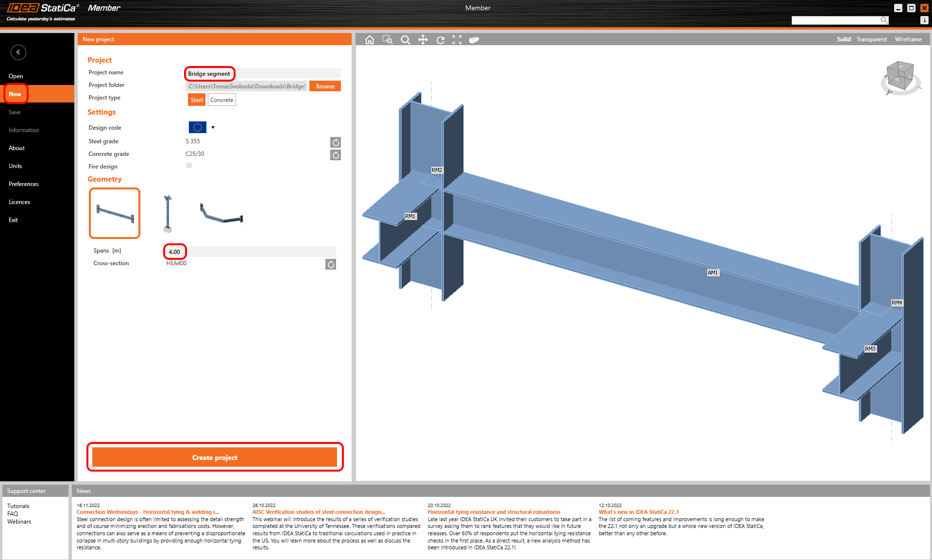
Task: Click the refresh icon next to HEA400 cross-section
Action: [331, 264]
